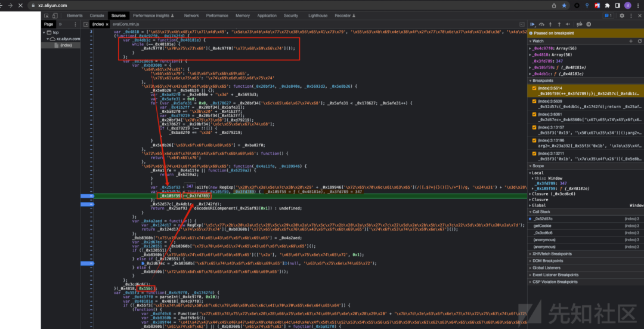Uncheck breakpoint (index):3:13196
The width and height of the screenshot is (644, 329).
pos(534,140)
